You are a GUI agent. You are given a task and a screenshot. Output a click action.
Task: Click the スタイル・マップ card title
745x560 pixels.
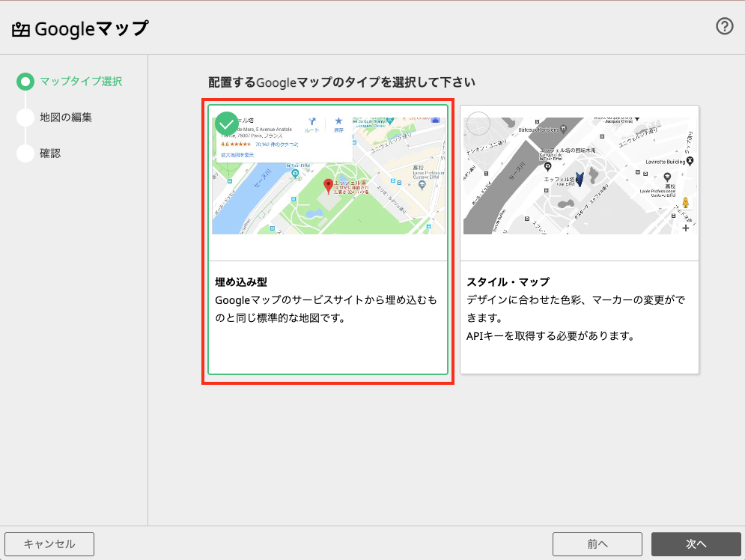coord(508,281)
